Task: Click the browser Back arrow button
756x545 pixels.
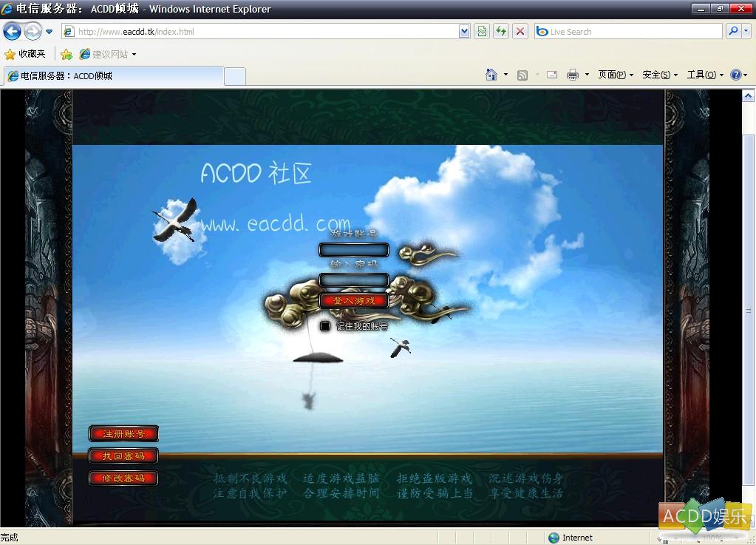Action: pyautogui.click(x=13, y=31)
